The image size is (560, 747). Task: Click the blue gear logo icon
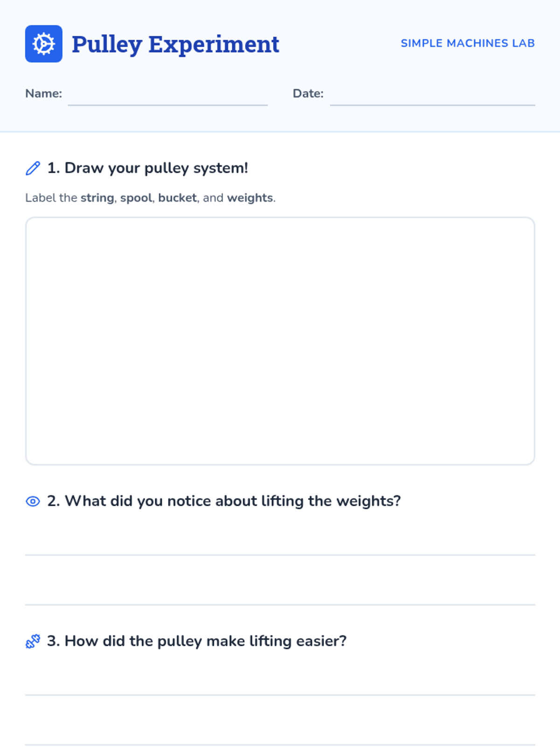pyautogui.click(x=43, y=44)
